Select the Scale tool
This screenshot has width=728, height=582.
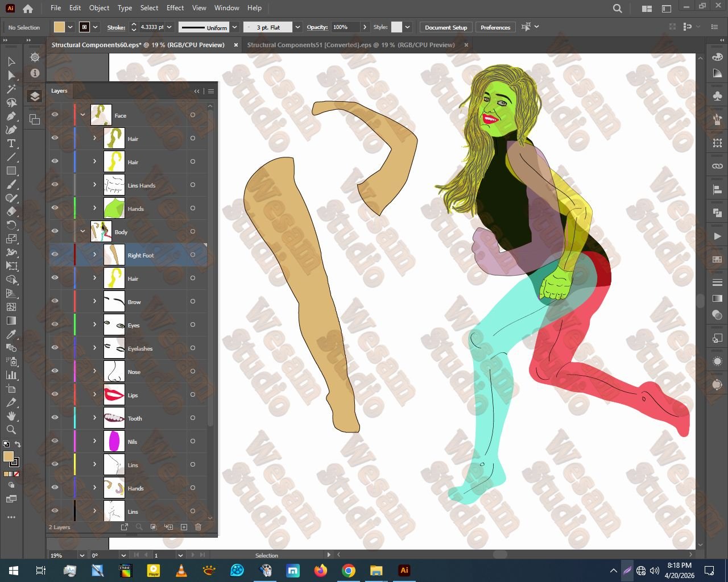tap(11, 239)
